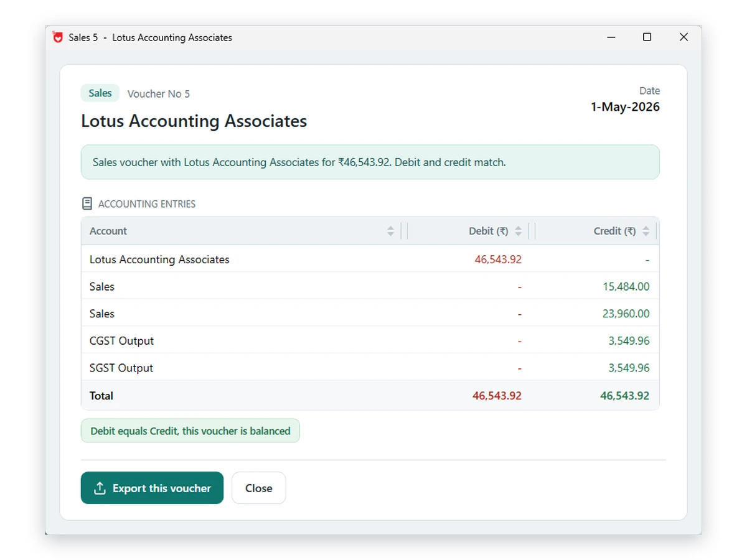Click the 46,543.92 debit for Lotus Accounting

pos(498,259)
